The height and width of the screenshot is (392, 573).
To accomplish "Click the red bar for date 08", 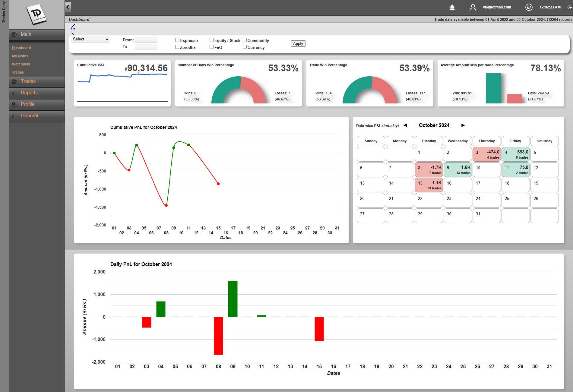I will (x=218, y=336).
